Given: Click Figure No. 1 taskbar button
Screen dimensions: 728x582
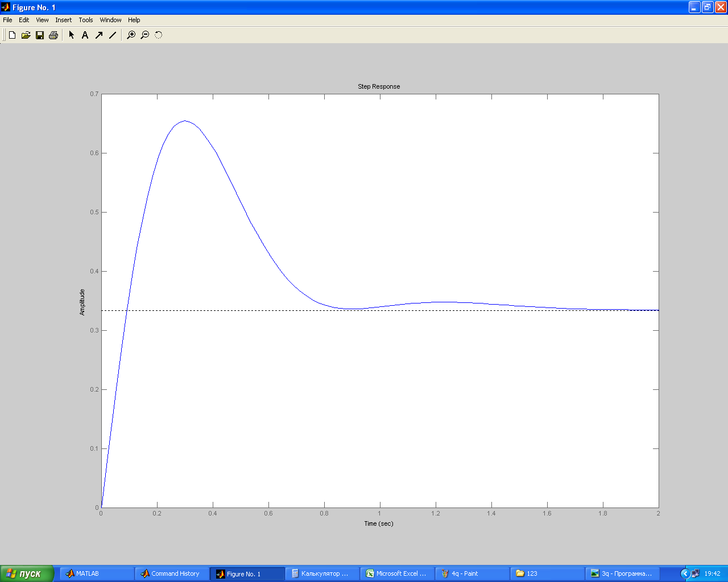Looking at the screenshot, I should (x=247, y=573).
